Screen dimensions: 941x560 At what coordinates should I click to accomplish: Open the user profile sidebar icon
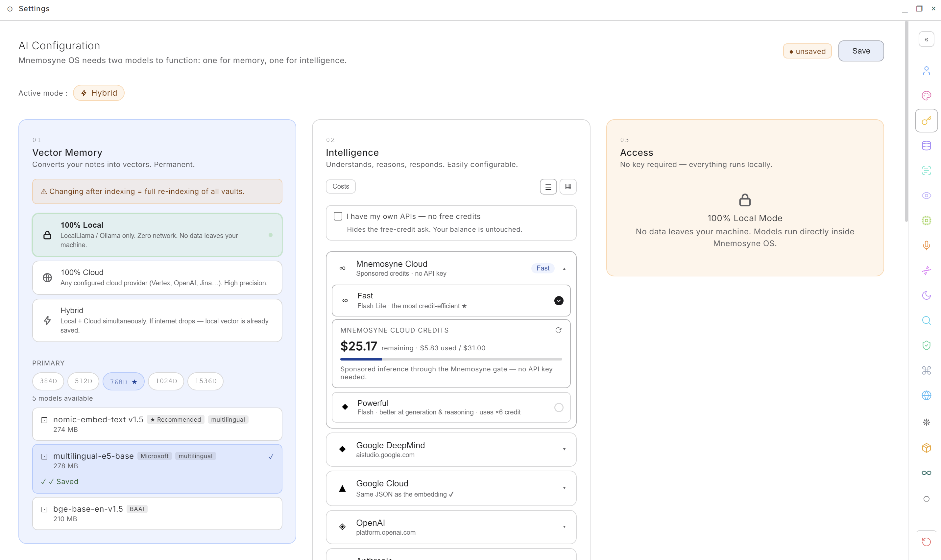pyautogui.click(x=926, y=71)
